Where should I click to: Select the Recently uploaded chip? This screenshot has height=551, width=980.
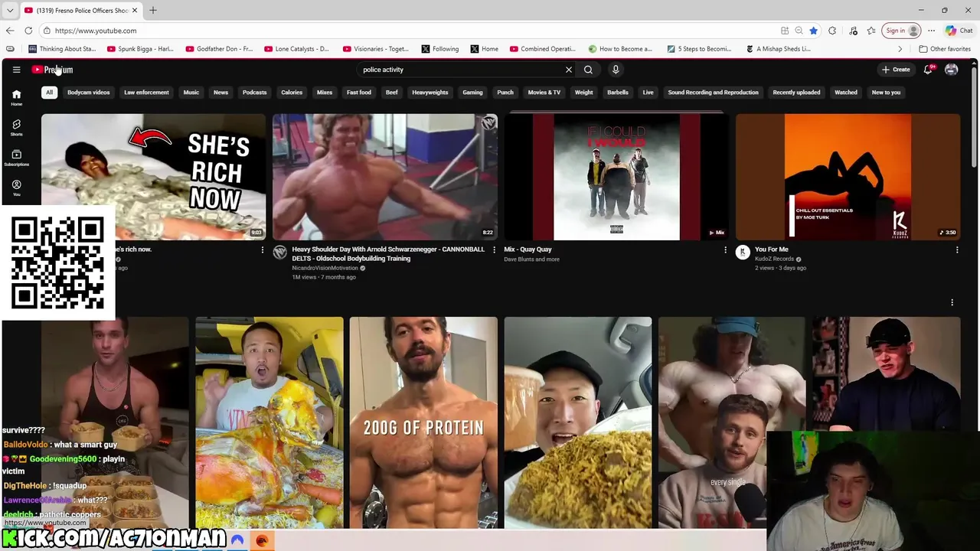(x=796, y=93)
